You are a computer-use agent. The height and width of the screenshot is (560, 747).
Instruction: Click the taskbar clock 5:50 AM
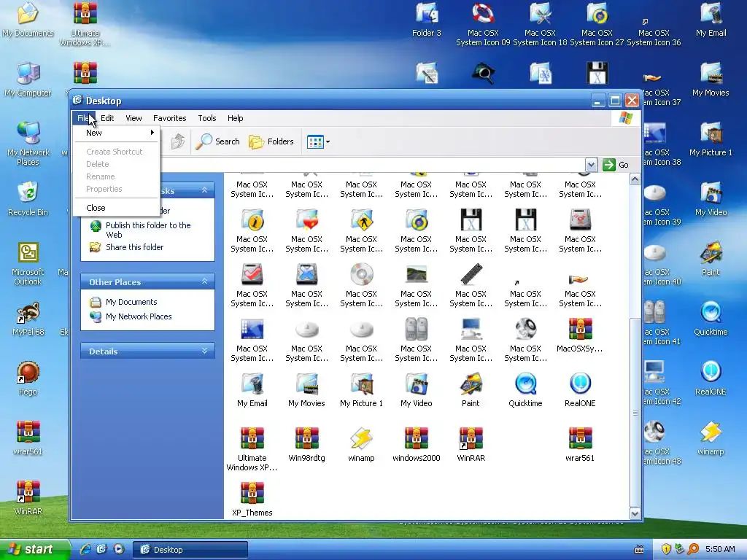coord(720,549)
